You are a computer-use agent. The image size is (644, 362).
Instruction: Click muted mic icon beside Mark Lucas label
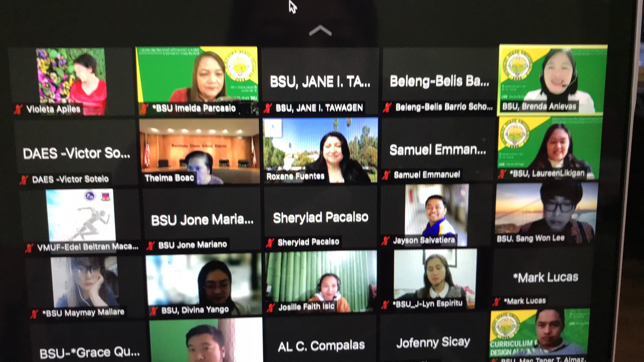(x=496, y=302)
